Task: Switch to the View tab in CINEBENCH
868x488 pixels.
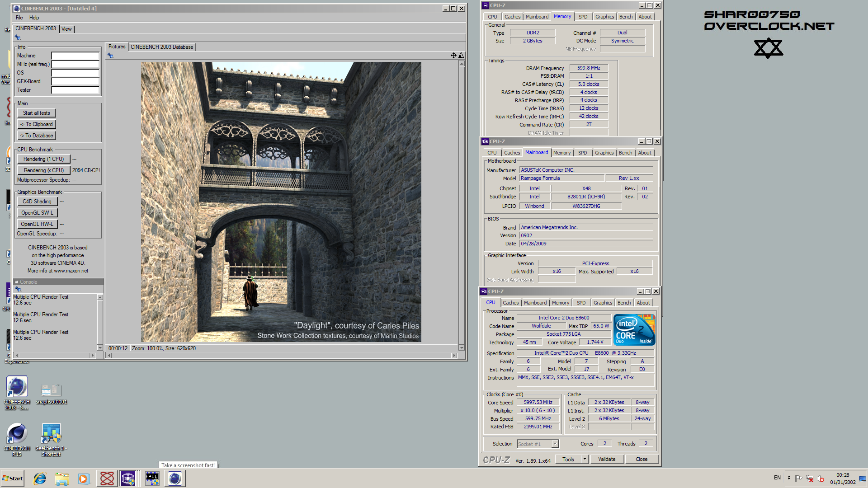Action: [x=66, y=29]
